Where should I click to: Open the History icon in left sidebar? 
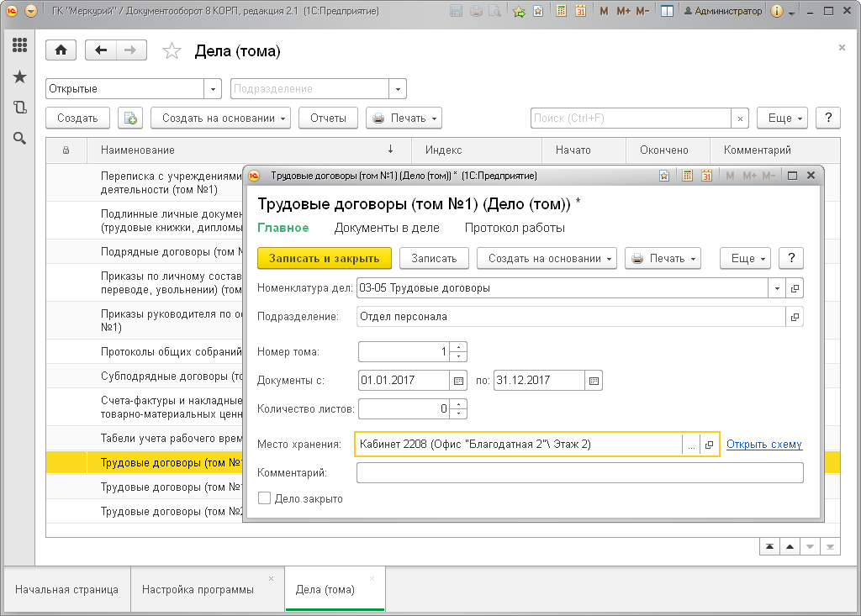point(20,107)
